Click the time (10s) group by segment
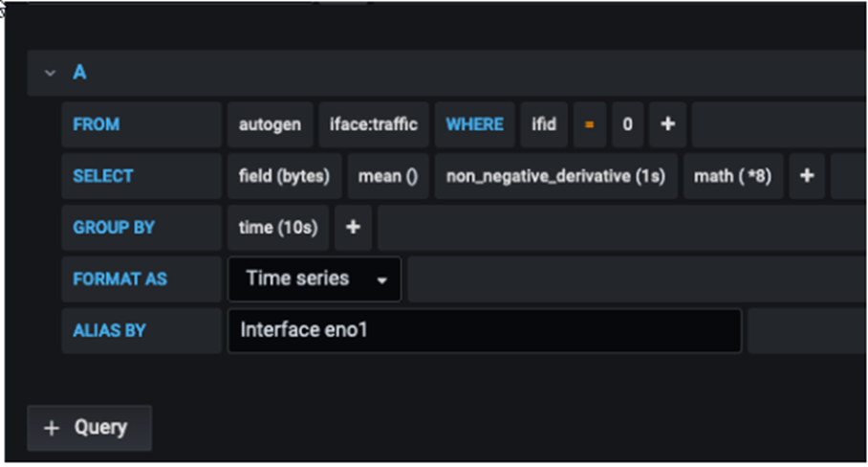 (x=277, y=228)
